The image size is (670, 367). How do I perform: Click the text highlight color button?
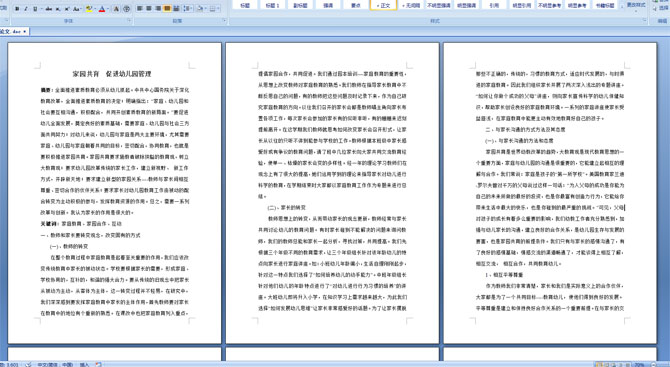(89, 9)
